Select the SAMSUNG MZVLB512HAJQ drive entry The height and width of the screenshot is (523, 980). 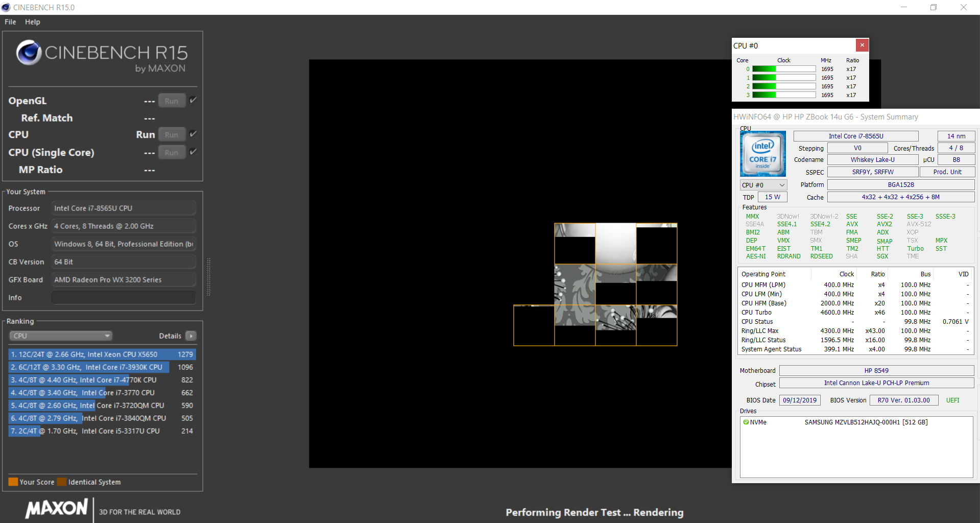click(866, 422)
